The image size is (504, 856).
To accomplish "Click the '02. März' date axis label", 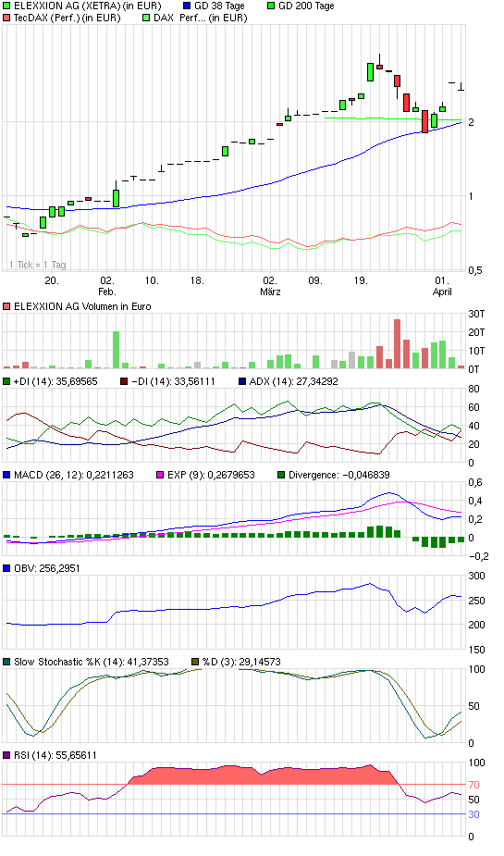I will (x=270, y=286).
